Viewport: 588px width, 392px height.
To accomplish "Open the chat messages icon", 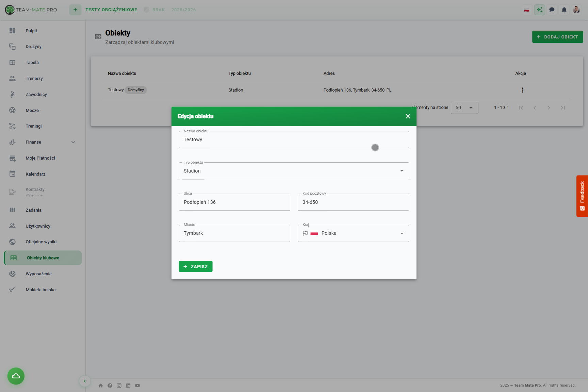I will (552, 10).
